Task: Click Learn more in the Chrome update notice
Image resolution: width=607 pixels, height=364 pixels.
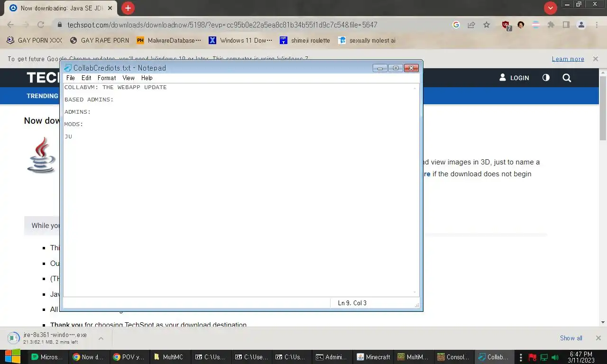Action: pyautogui.click(x=568, y=59)
